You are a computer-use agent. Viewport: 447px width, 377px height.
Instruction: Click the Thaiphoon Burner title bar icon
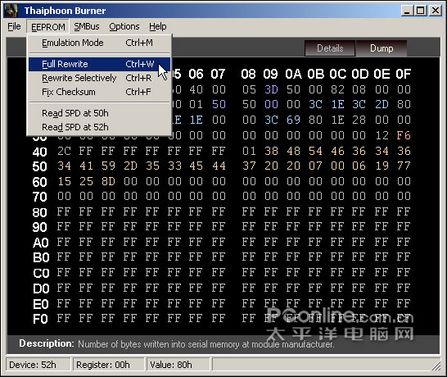pos(11,11)
